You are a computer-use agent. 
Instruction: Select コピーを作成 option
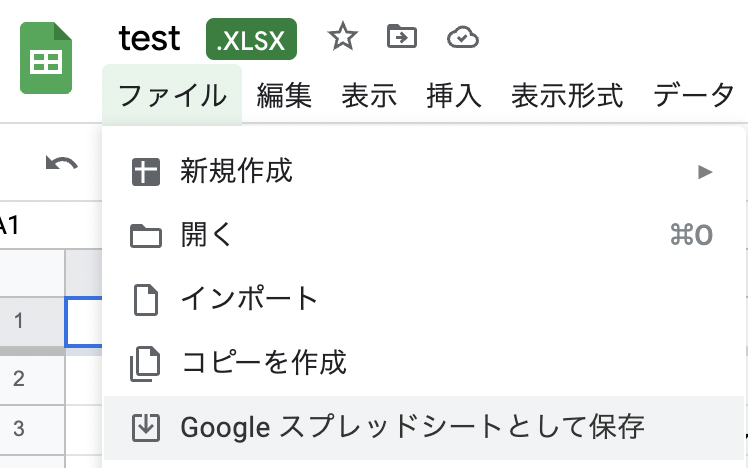pos(424,363)
